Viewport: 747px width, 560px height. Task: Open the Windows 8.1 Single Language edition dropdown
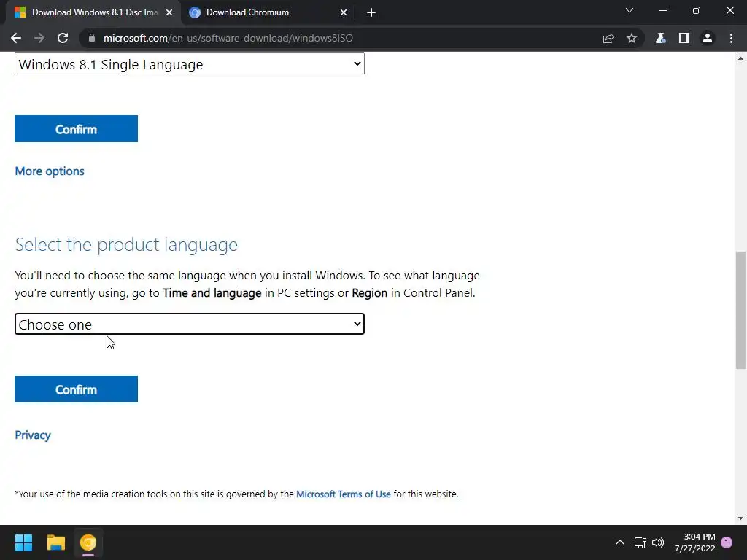point(190,64)
